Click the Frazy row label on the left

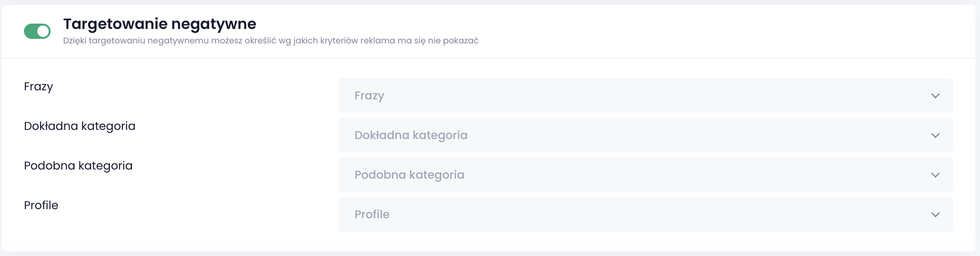38,87
